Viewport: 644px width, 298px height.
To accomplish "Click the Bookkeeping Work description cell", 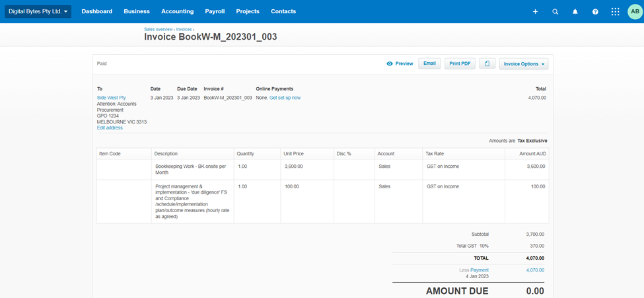I will point(193,170).
